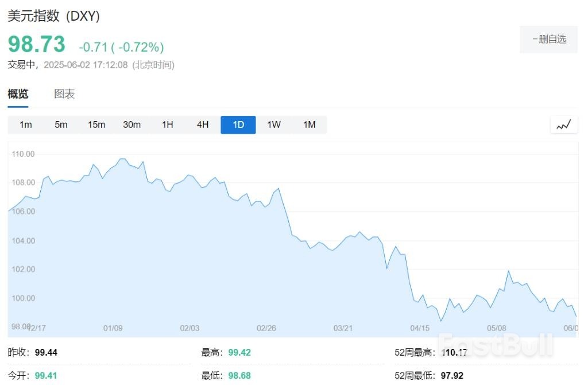Select the 1m timeframe

coord(26,125)
